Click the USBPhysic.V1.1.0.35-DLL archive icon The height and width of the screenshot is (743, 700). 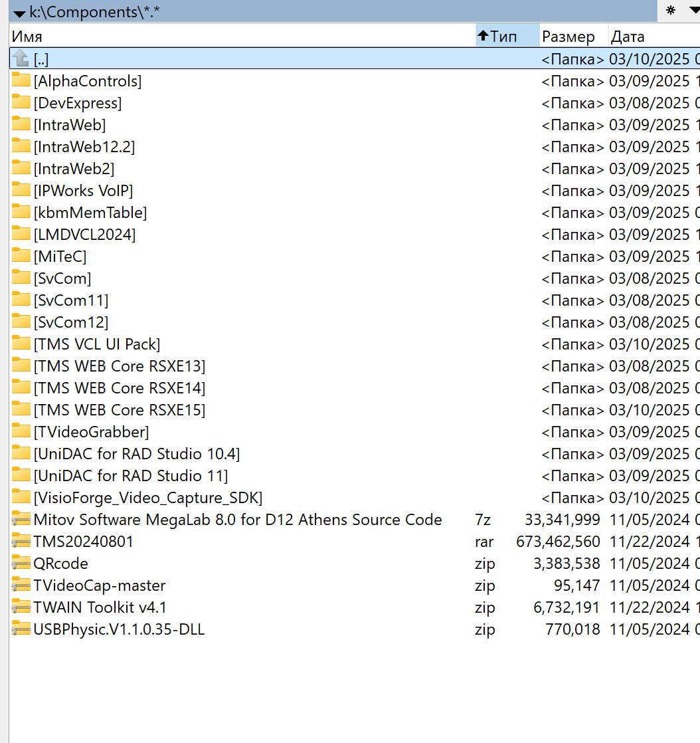coord(21,628)
